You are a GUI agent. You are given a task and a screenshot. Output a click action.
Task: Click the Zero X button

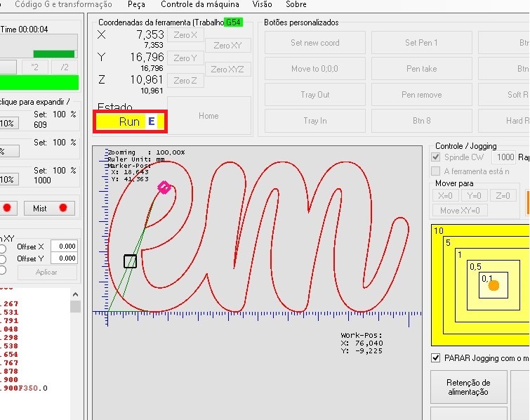pos(185,35)
